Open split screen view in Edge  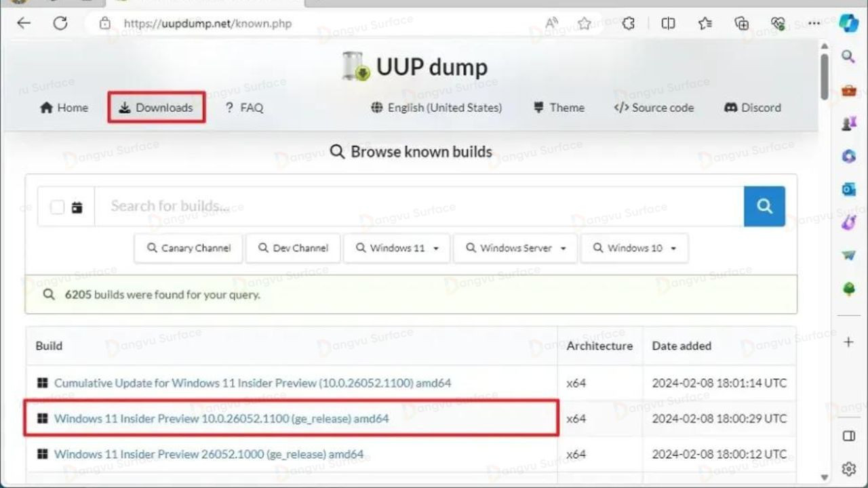pos(668,23)
